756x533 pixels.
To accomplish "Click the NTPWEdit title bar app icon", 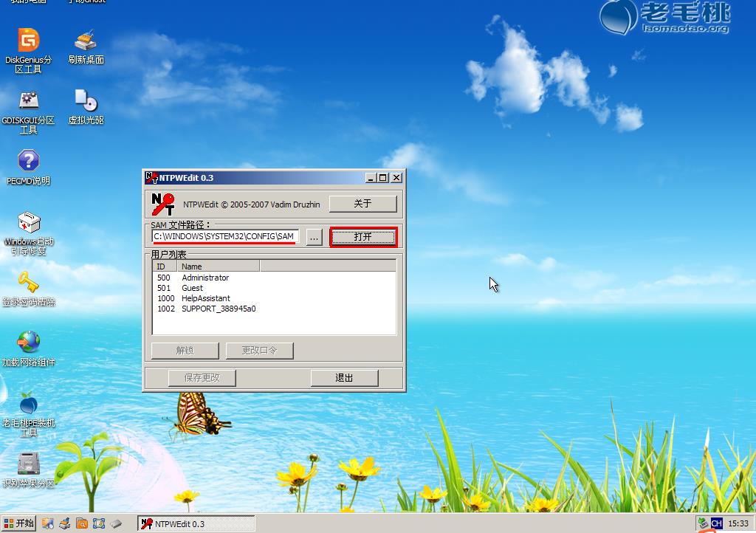I will click(151, 178).
